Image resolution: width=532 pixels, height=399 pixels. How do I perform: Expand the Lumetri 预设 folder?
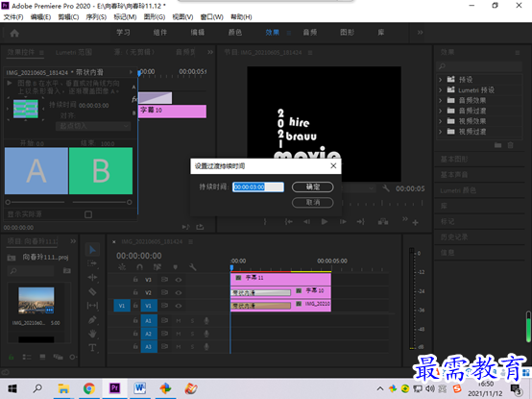440,90
